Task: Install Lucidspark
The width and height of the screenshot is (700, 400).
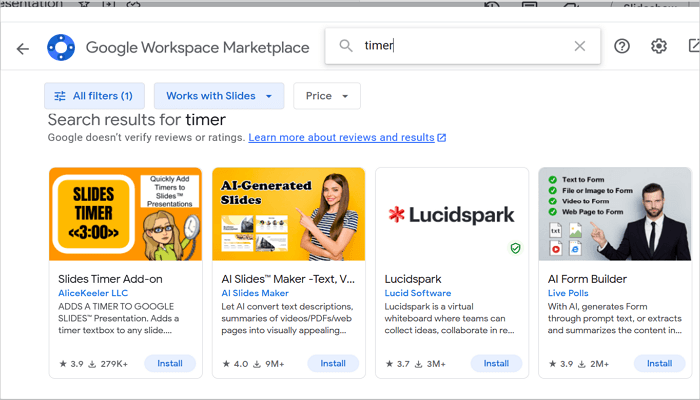Action: point(496,363)
